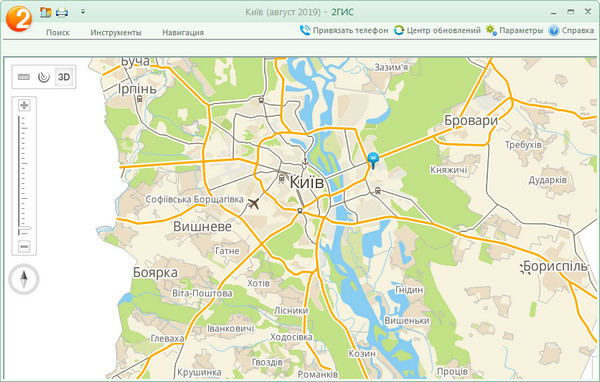The width and height of the screenshot is (600, 382).
Task: Click Привязать телефон link
Action: tap(344, 30)
